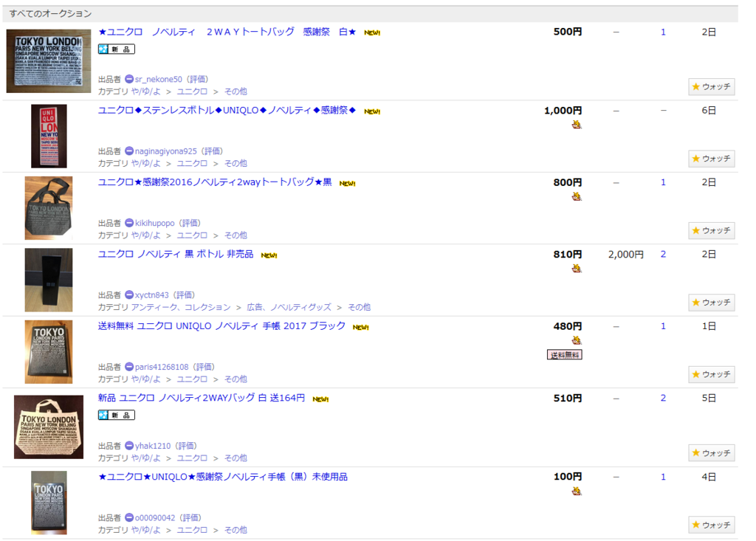Screen dimensions: 756x541
Task: Open the black notebook thumbnail priced 100円
Action: click(x=49, y=503)
